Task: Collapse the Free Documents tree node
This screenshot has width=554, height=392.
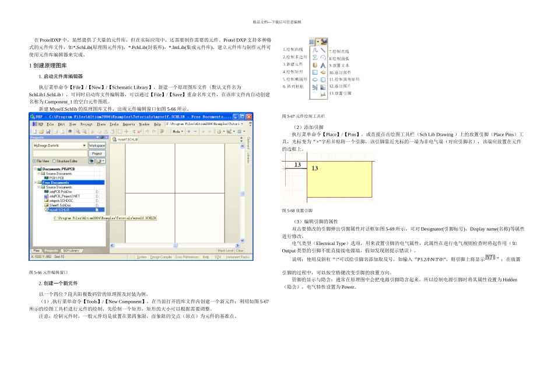Action: tap(36, 183)
